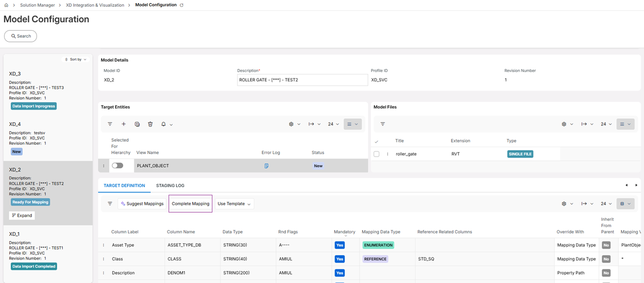This screenshot has width=644, height=283.
Task: Click the duplicate icon in Target Entities toolbar
Action: [x=137, y=124]
